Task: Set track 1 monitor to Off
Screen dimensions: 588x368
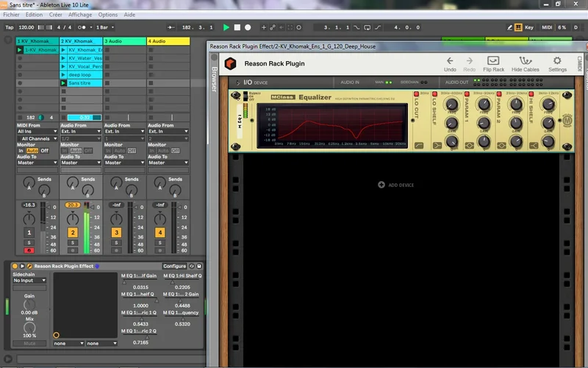Action: (x=45, y=150)
